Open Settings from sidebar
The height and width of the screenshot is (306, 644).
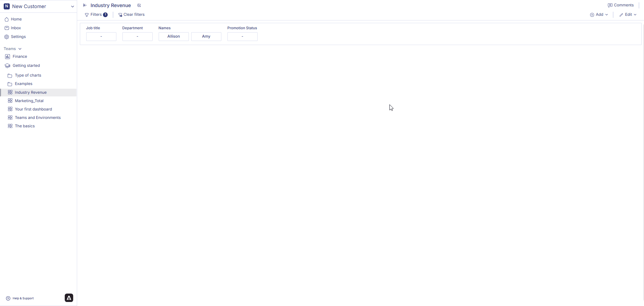(18, 37)
